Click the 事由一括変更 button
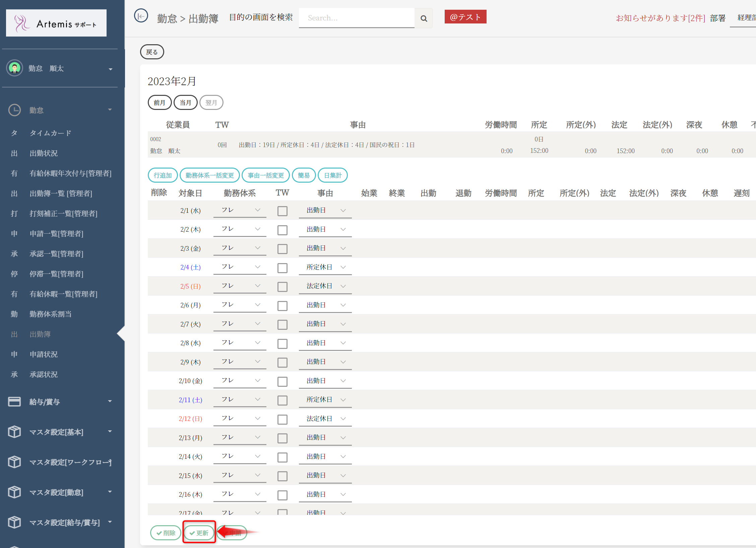Screen dimensions: 756x548 click(x=265, y=175)
